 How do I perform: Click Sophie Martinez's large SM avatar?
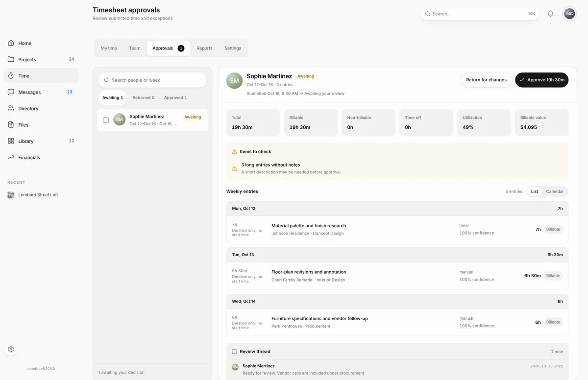pyautogui.click(x=234, y=81)
